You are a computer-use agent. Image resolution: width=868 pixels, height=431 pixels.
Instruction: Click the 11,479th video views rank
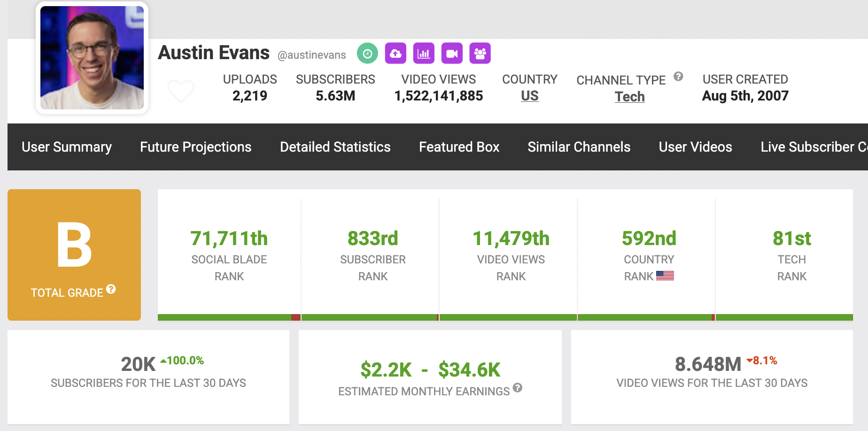pyautogui.click(x=511, y=239)
